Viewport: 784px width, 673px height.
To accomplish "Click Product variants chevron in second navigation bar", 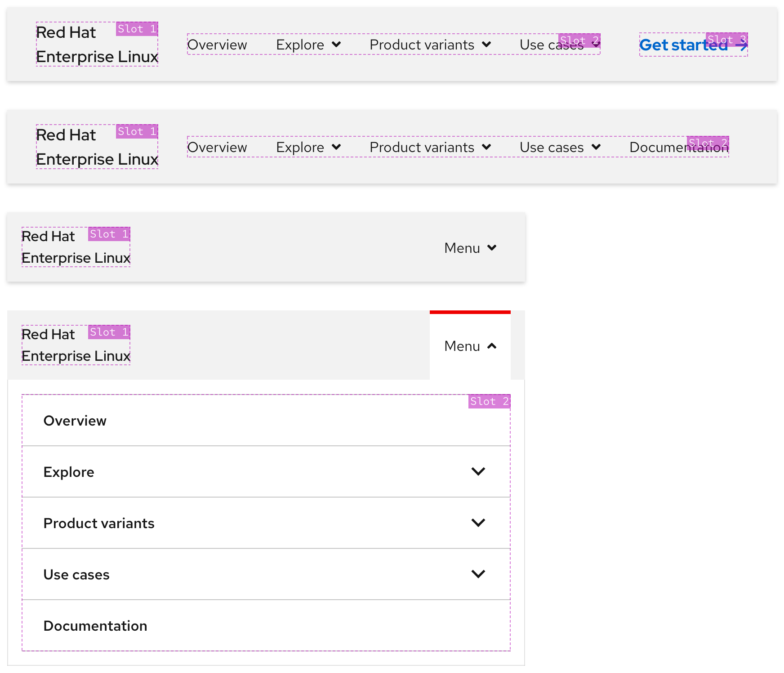I will point(486,147).
